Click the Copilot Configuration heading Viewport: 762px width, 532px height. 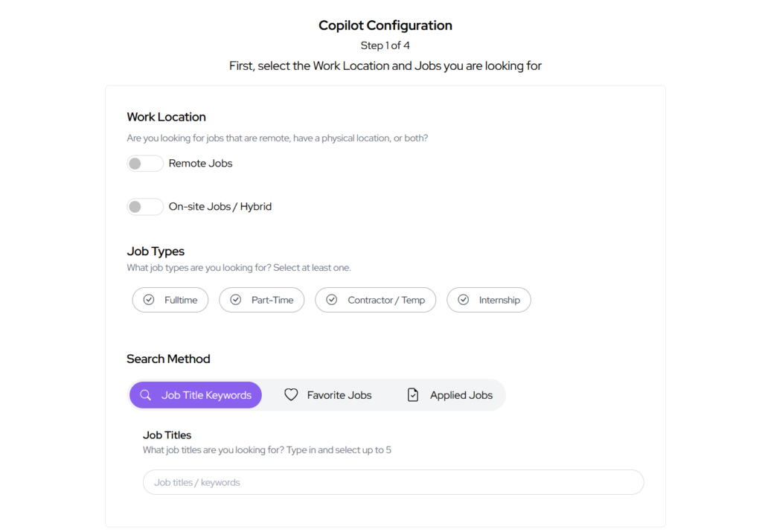click(x=385, y=25)
